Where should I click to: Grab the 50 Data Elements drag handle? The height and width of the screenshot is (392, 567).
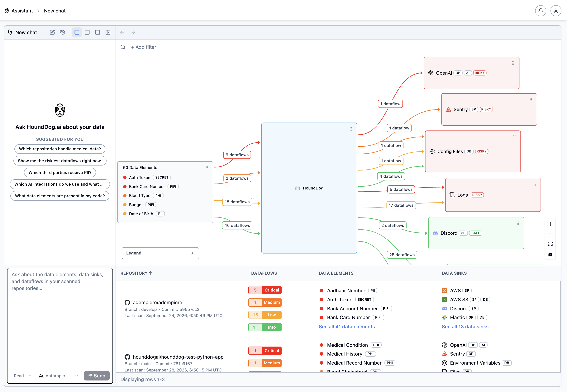[207, 168]
